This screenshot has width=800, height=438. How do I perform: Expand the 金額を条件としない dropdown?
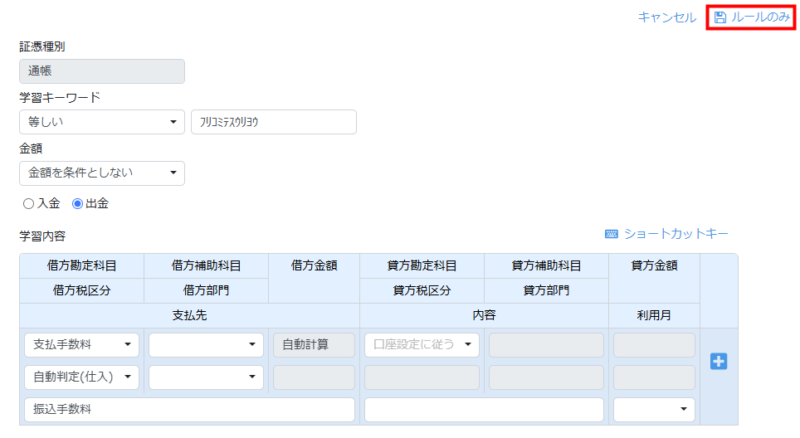[101, 173]
